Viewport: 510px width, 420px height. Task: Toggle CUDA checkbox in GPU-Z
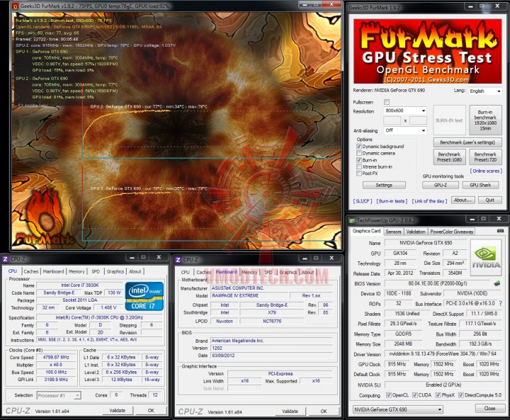(x=414, y=395)
